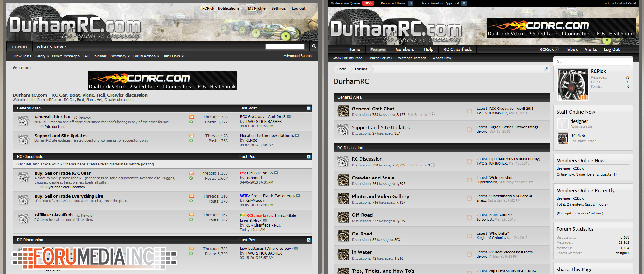Open the RSS feed for Buy, Sell or Trade Everything Else
The image size is (644, 274).
click(192, 196)
